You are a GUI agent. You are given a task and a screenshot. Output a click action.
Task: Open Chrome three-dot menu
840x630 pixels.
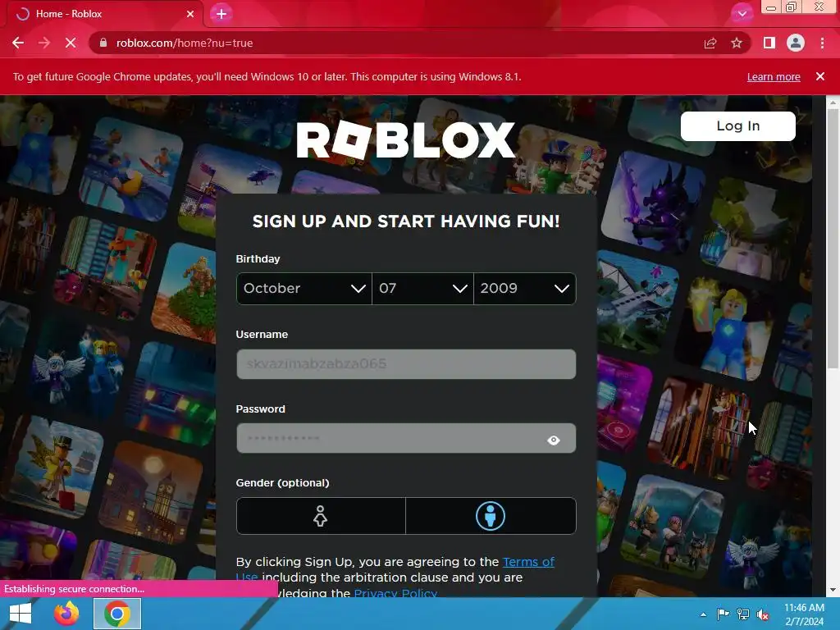(x=822, y=43)
